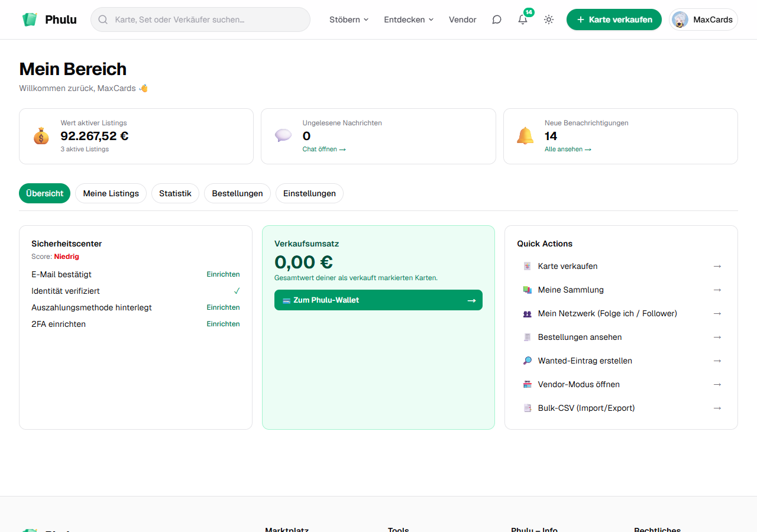Click the Meine Sammlung collection icon
This screenshot has height=532, width=757.
coord(528,290)
